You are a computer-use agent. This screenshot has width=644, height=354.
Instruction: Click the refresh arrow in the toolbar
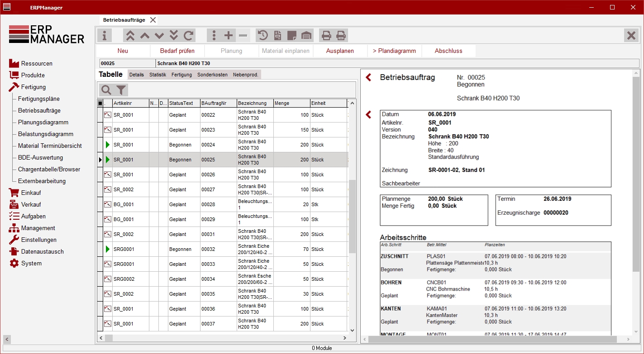188,35
